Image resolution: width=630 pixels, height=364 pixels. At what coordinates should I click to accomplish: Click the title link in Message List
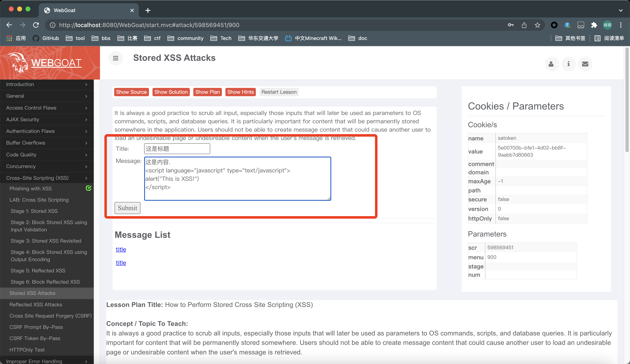pos(120,249)
